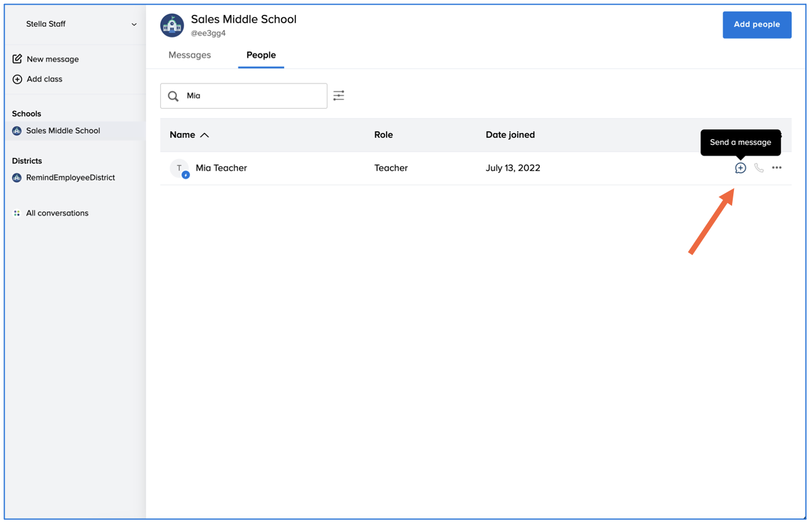The width and height of the screenshot is (812, 524).
Task: Click the Add people button
Action: (757, 24)
